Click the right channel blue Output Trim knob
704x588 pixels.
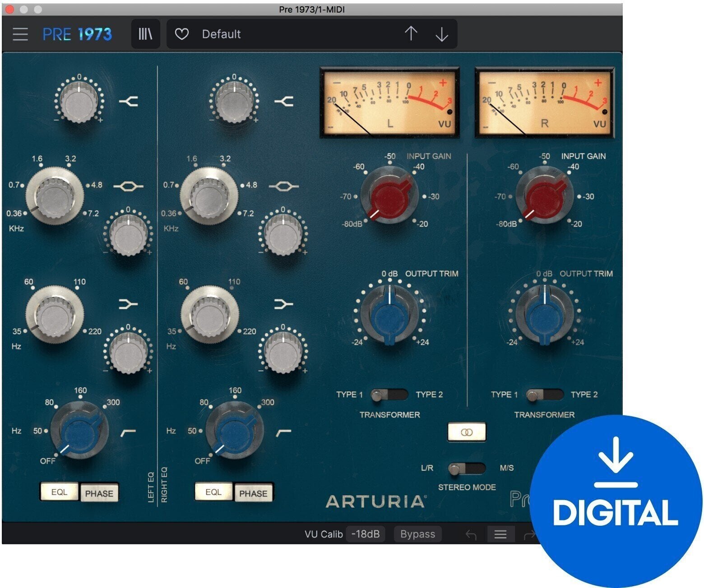click(x=545, y=314)
